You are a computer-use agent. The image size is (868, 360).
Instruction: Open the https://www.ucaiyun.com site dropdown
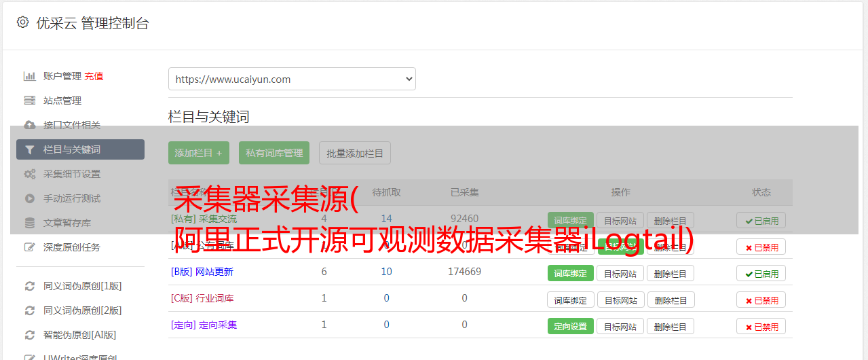coord(292,79)
